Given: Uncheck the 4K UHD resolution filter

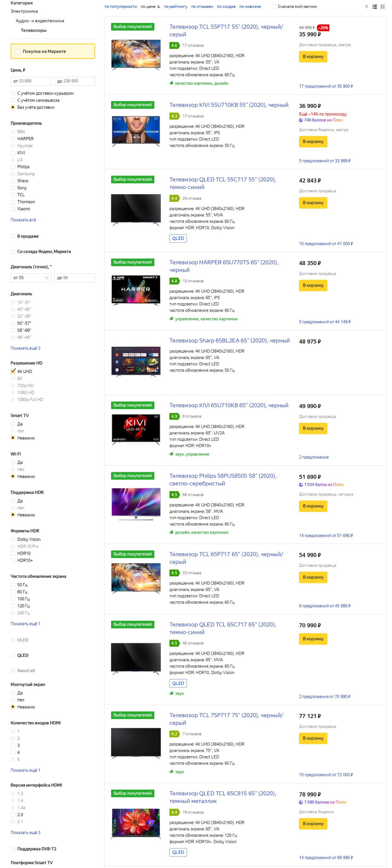Looking at the screenshot, I should (x=13, y=371).
